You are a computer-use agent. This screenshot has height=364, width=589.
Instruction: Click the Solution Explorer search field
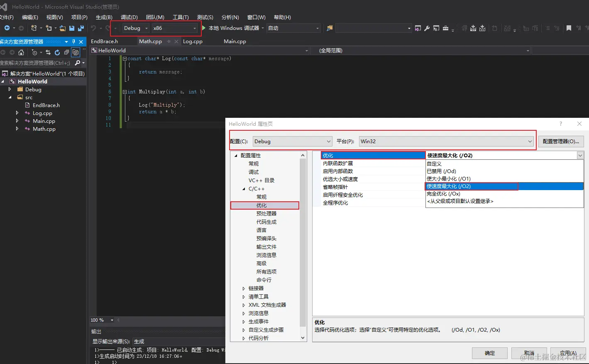pyautogui.click(x=37, y=63)
